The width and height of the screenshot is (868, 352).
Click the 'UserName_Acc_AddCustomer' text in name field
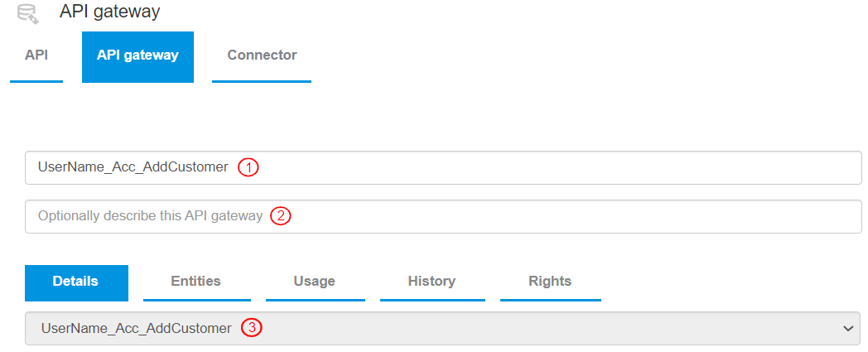click(x=133, y=167)
